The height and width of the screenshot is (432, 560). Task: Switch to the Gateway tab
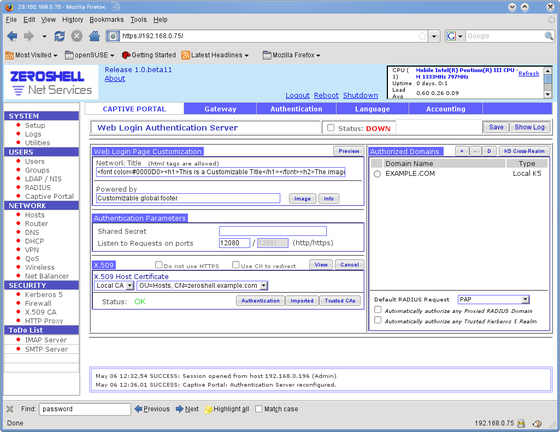click(x=220, y=109)
